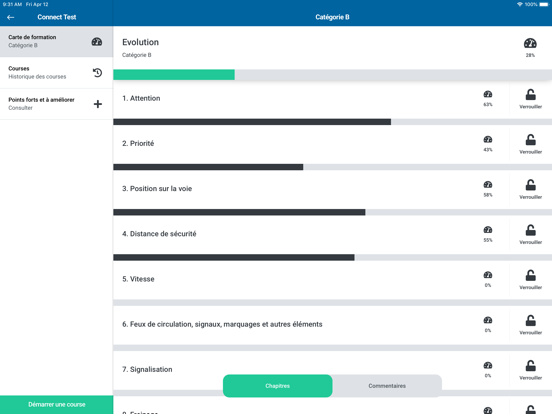Click the battery status icon

pyautogui.click(x=544, y=4)
